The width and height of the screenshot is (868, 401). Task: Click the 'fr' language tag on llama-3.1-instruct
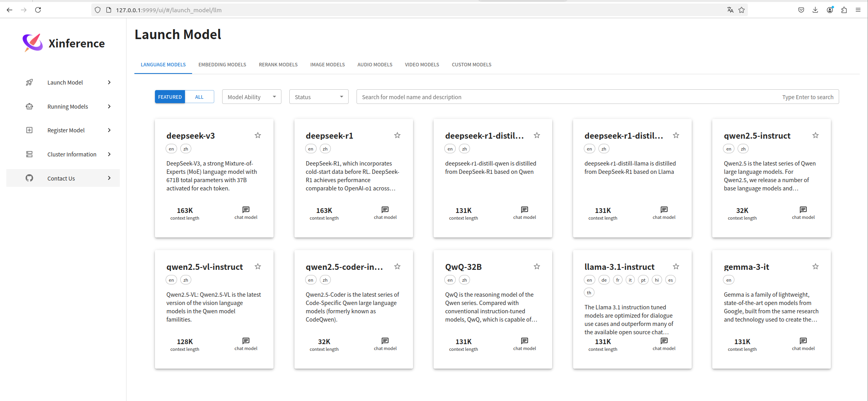pyautogui.click(x=618, y=280)
